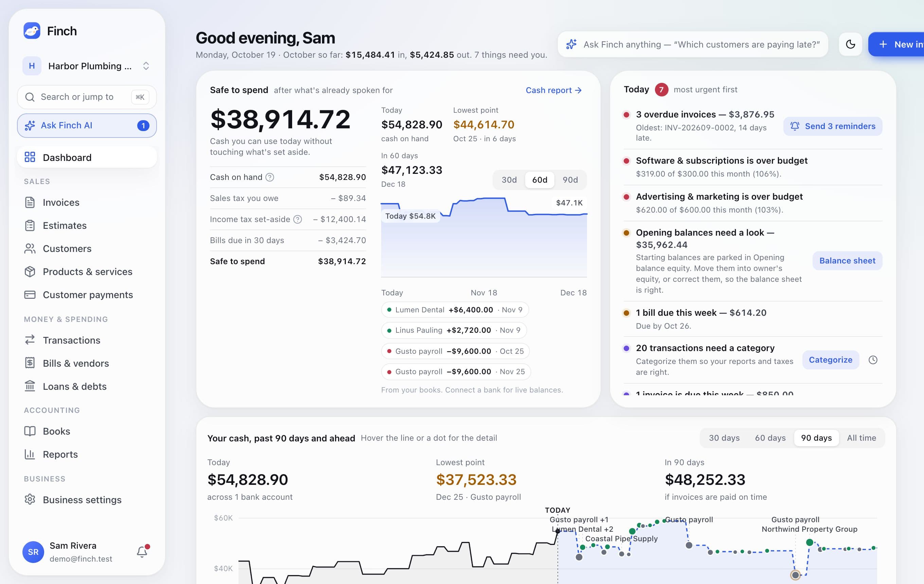Open Sam Rivera profile avatar
This screenshot has height=584, width=924.
[33, 552]
